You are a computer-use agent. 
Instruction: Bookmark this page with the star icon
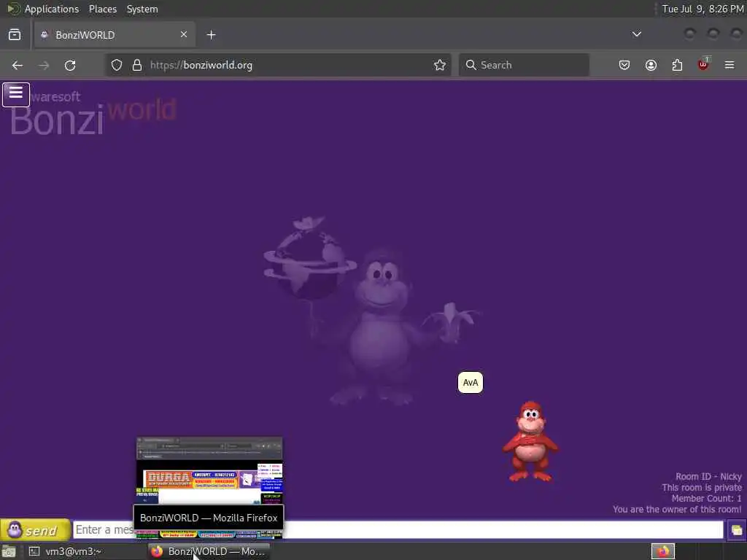(x=440, y=65)
